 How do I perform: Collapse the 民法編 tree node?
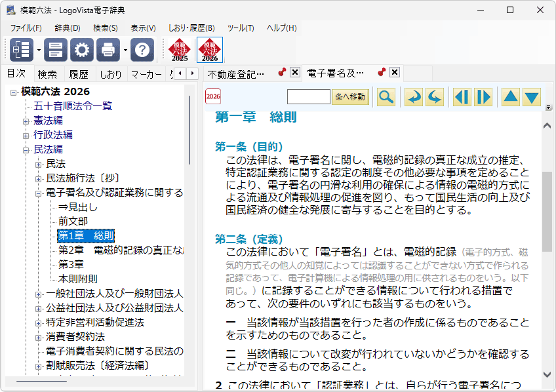click(x=26, y=149)
